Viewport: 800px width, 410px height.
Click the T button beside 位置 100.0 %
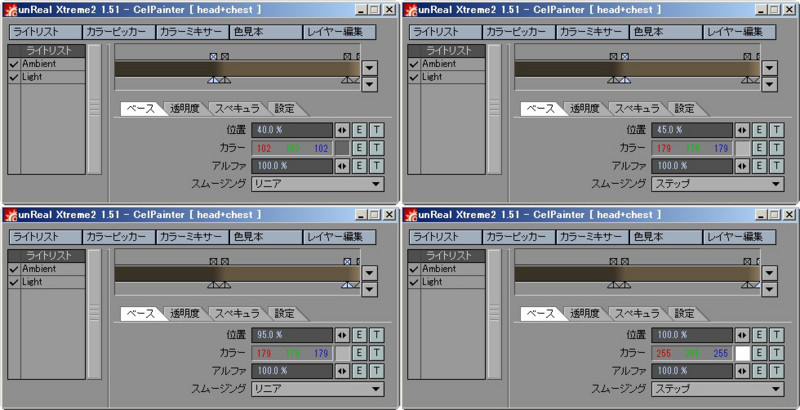[777, 335]
